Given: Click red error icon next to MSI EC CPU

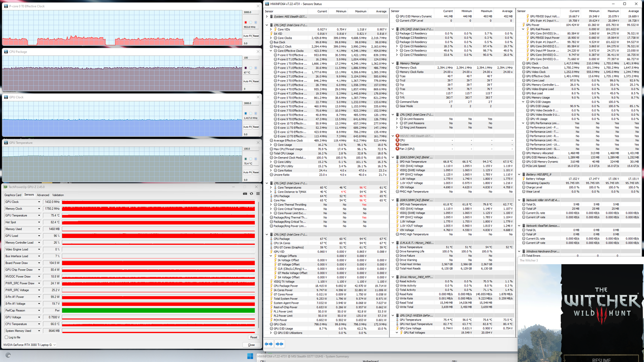Looking at the screenshot, I should (397, 140).
